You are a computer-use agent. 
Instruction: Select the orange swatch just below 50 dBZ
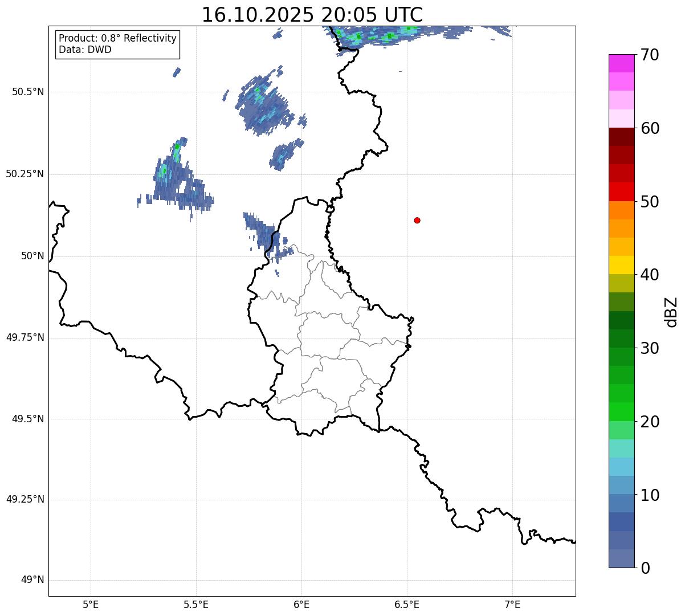pos(621,210)
